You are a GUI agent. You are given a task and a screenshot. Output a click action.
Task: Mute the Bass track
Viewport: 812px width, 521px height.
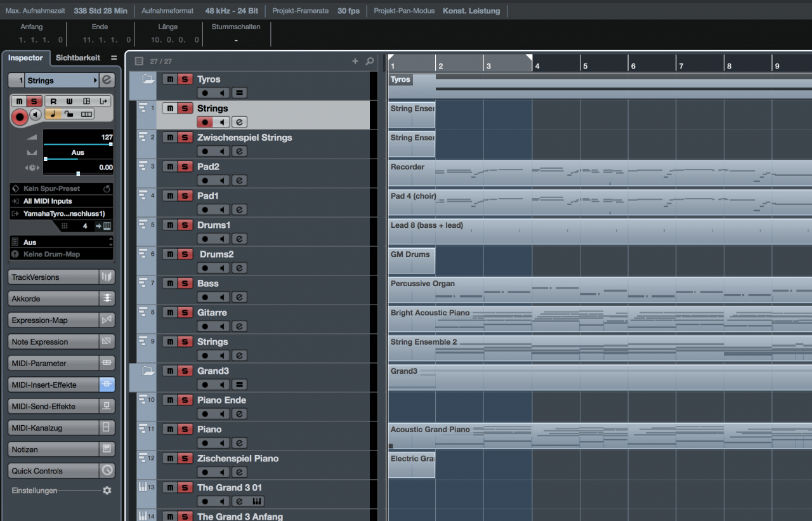pos(169,283)
